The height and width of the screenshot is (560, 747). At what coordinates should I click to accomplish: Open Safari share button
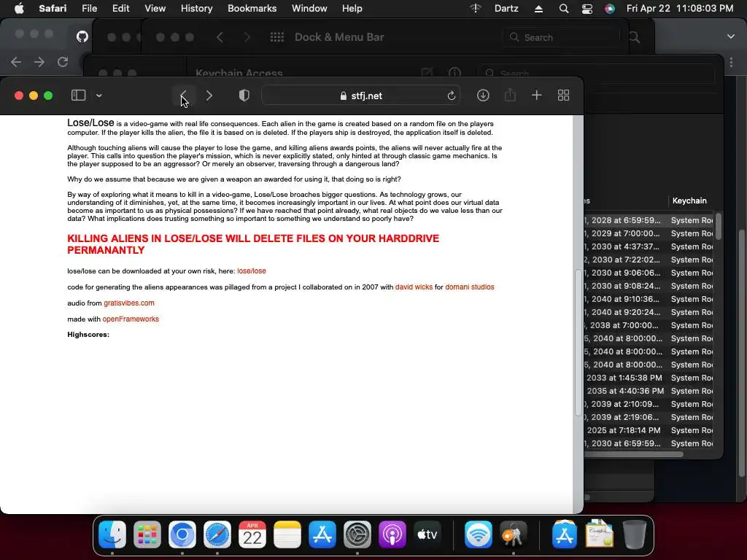tap(510, 96)
